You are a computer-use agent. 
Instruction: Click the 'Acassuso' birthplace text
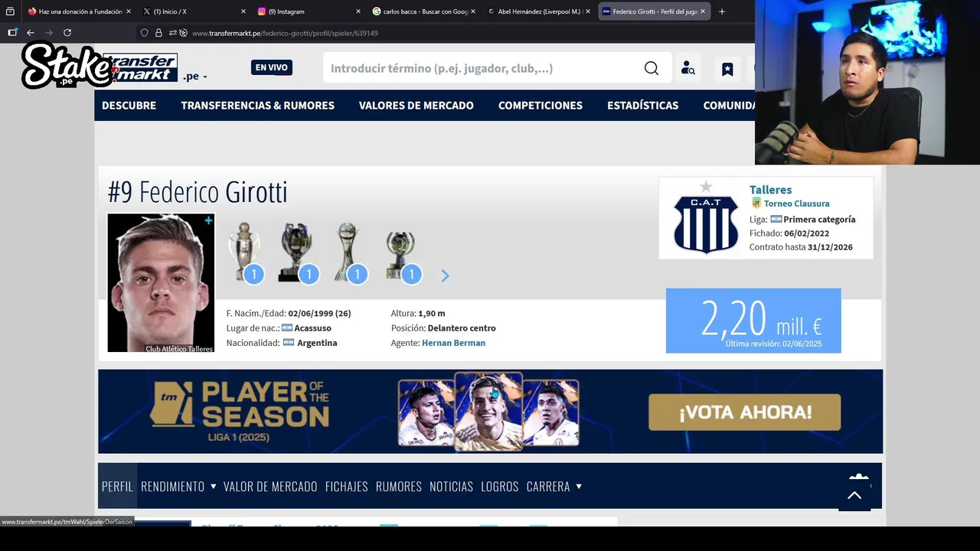(x=312, y=328)
